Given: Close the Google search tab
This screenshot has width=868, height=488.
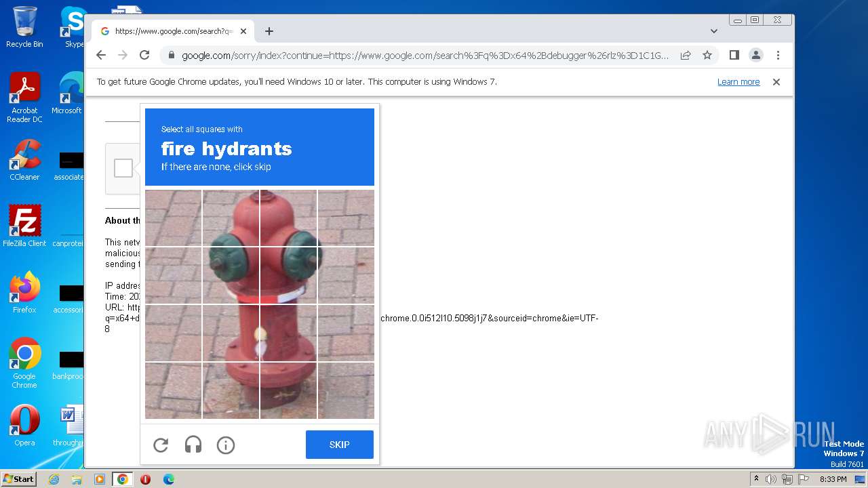Looking at the screenshot, I should pos(243,31).
